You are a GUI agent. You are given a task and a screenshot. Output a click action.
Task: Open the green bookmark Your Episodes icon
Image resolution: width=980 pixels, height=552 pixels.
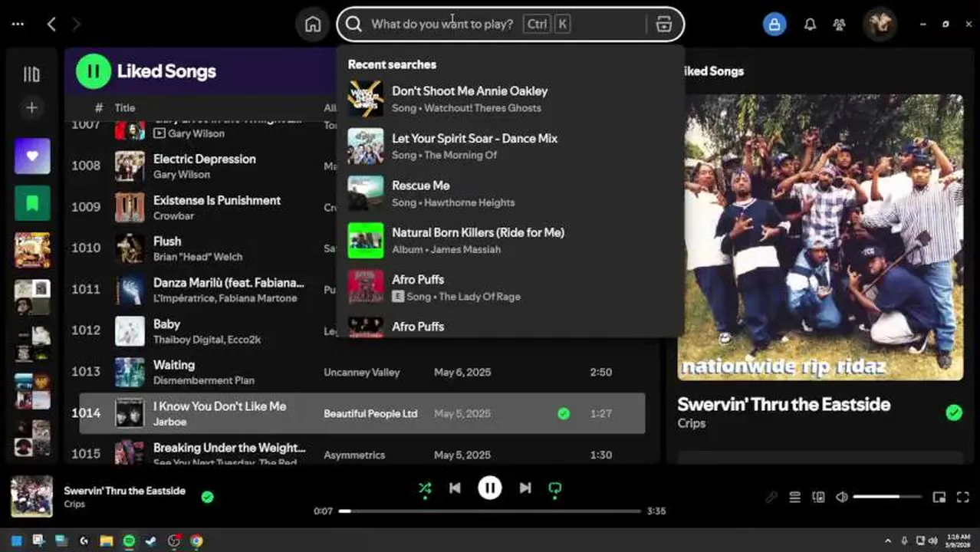click(32, 203)
